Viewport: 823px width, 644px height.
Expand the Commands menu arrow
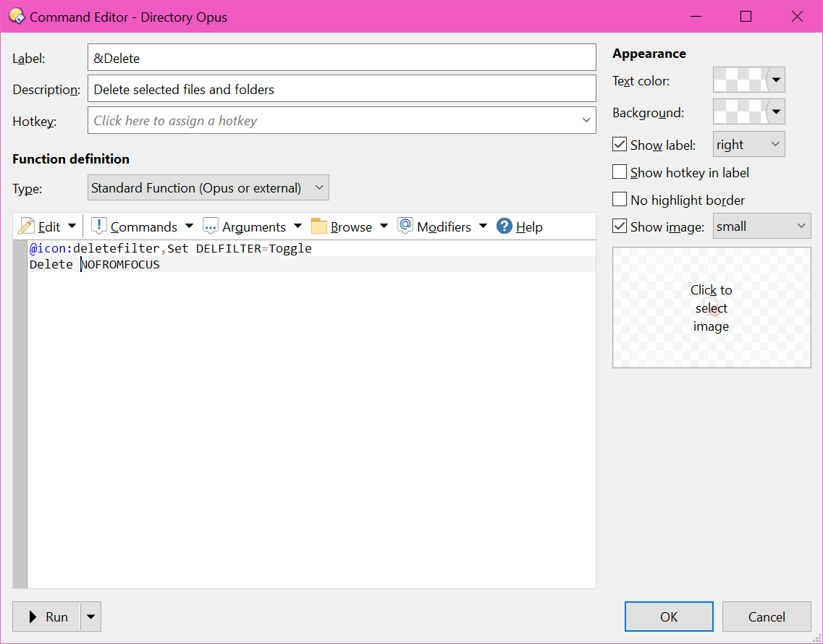coord(190,226)
